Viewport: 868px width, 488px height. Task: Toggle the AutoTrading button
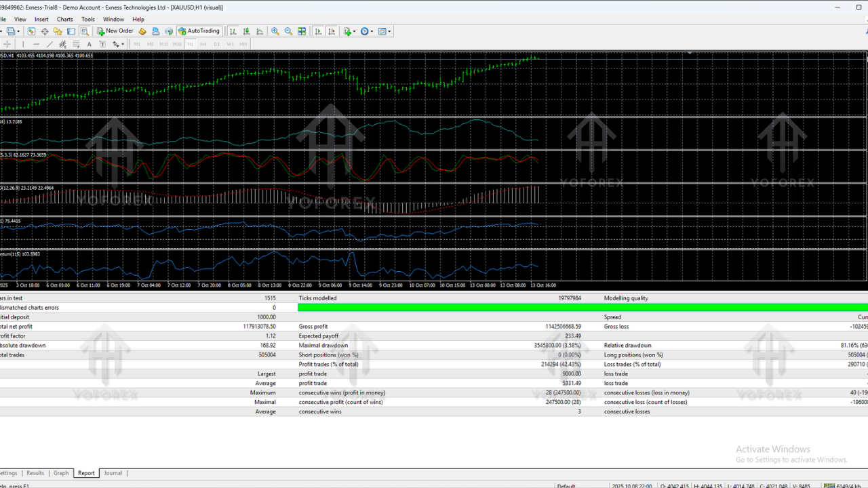(199, 31)
